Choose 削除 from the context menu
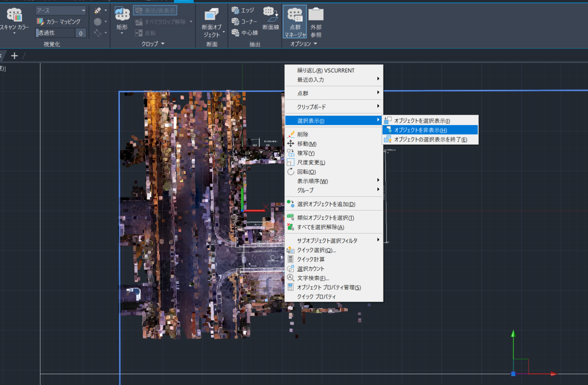 [x=303, y=134]
